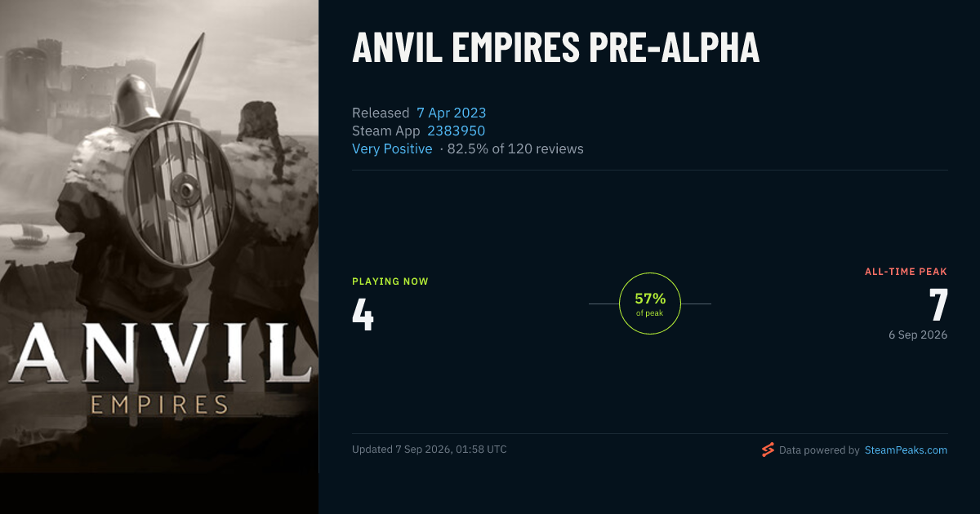Click the Steam App ID 2383950
This screenshot has height=514, width=980.
coord(457,131)
